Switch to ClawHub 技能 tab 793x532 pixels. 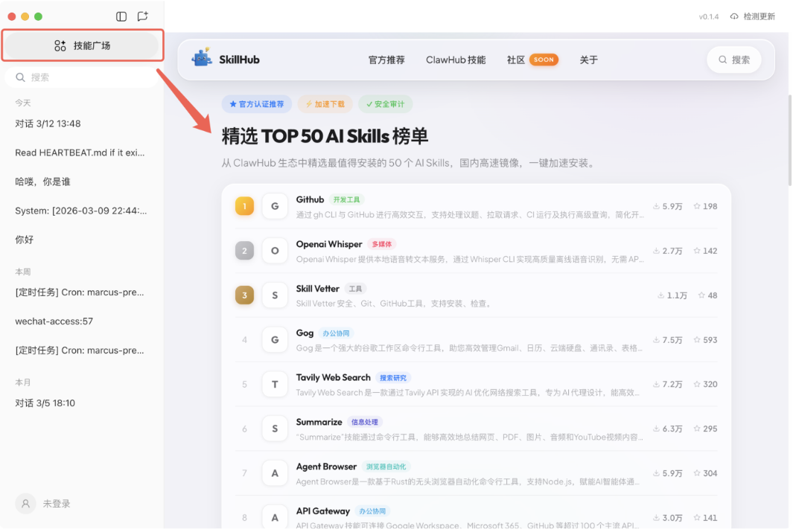point(456,60)
